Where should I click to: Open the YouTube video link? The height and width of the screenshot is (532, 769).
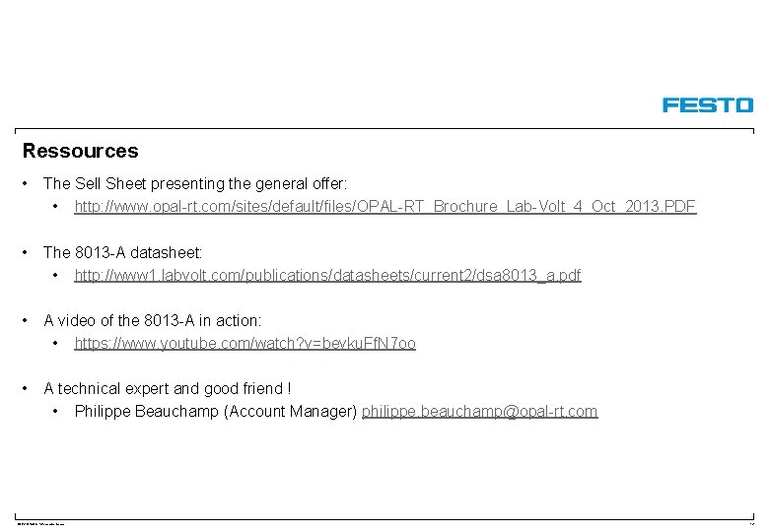pyautogui.click(x=245, y=343)
